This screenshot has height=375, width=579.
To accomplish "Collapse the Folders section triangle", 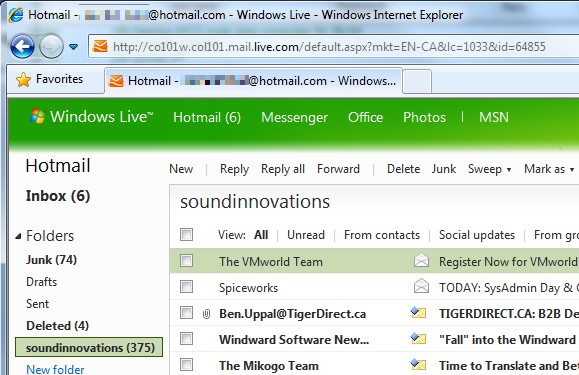I will tap(18, 236).
